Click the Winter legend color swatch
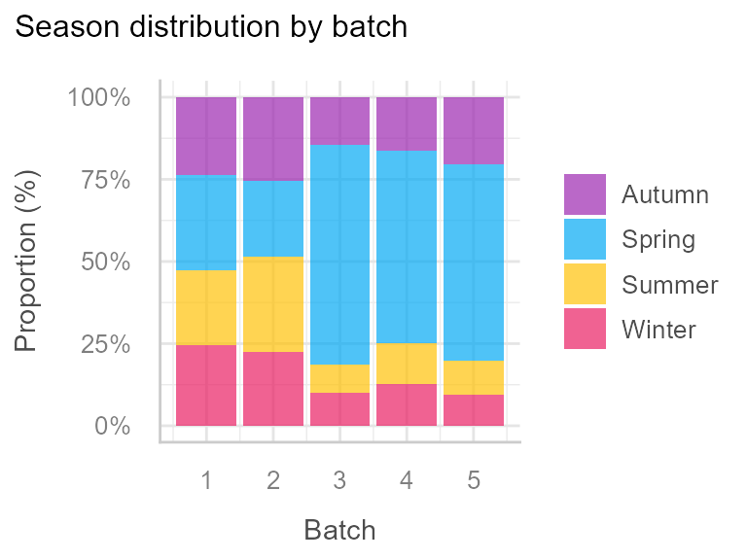The height and width of the screenshot is (560, 747). [x=585, y=329]
